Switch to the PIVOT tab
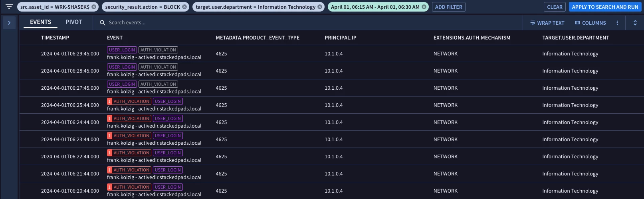This screenshot has width=644, height=199. pyautogui.click(x=74, y=22)
